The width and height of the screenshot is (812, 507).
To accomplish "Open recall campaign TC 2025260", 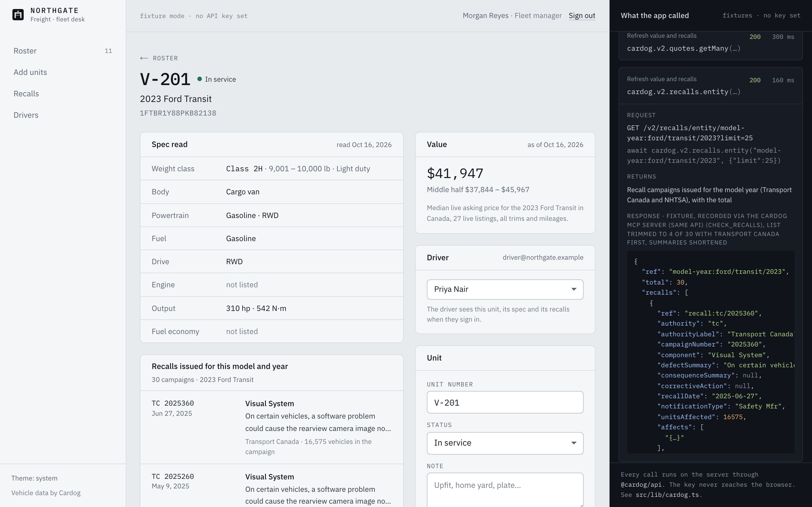I will coord(272,486).
